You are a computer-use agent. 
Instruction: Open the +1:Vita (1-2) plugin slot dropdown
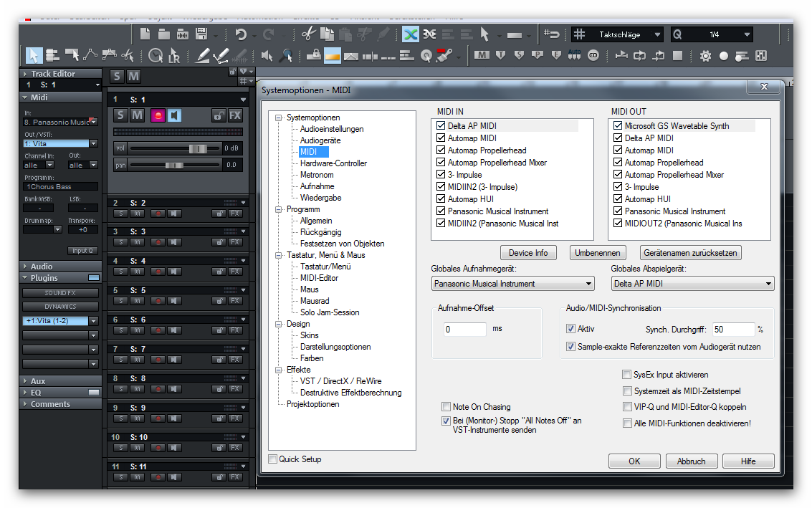pyautogui.click(x=94, y=321)
